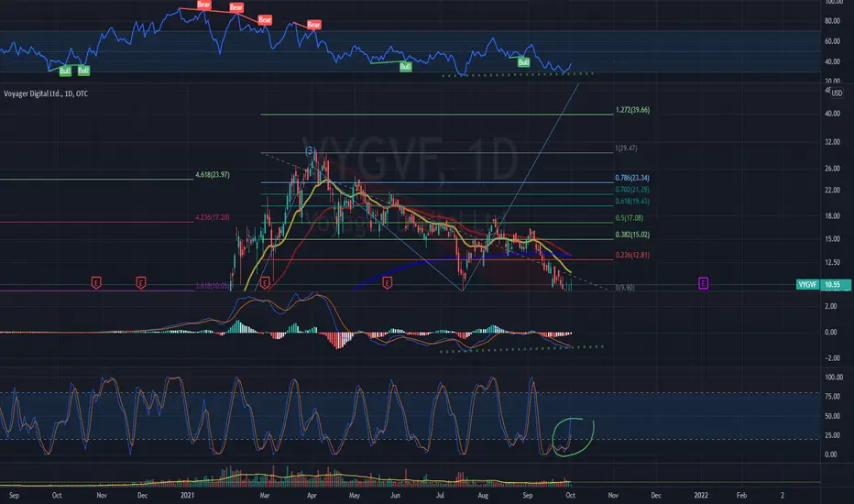The width and height of the screenshot is (854, 504).
Task: Click the Bull divergence label dated June
Action: (x=406, y=67)
